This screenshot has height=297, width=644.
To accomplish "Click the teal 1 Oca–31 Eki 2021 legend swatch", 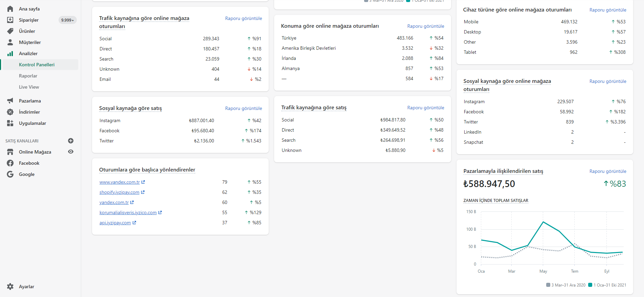I will click(x=590, y=285).
